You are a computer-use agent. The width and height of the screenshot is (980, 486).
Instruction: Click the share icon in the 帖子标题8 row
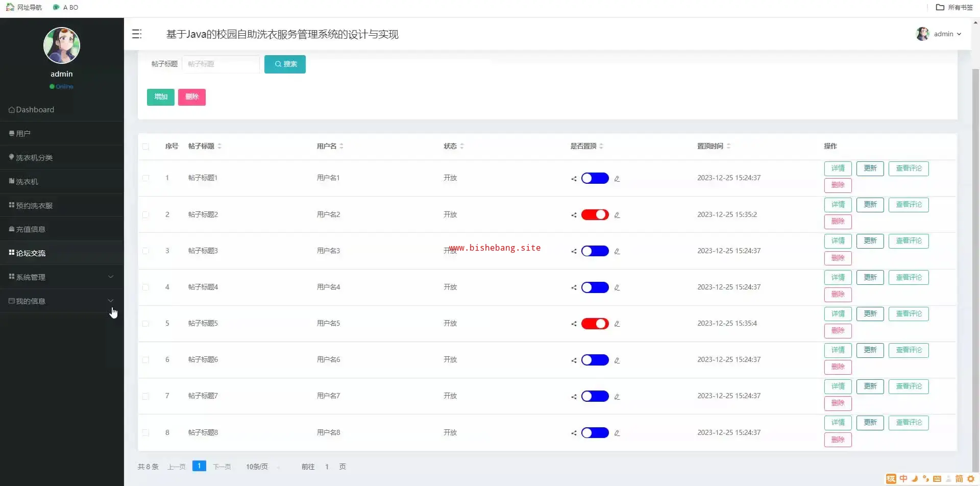(x=574, y=433)
